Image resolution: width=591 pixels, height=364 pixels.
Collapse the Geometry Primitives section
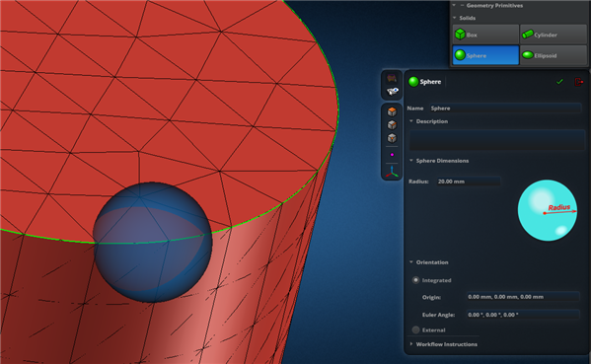(454, 5)
